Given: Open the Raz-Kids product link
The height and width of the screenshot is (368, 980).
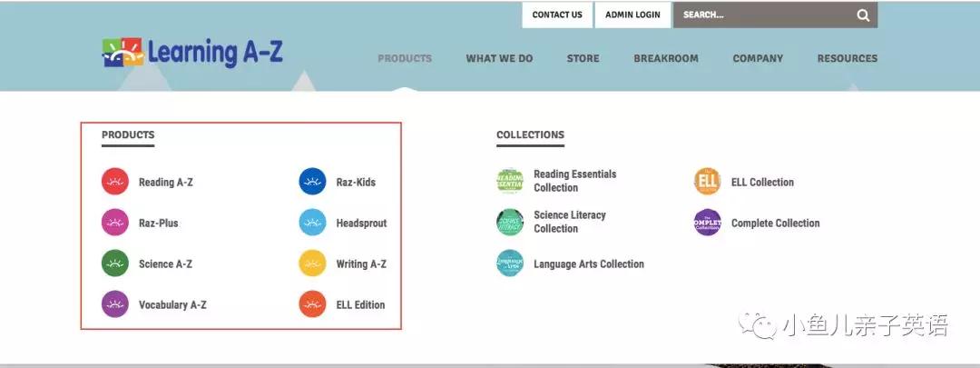Looking at the screenshot, I should coord(356,182).
